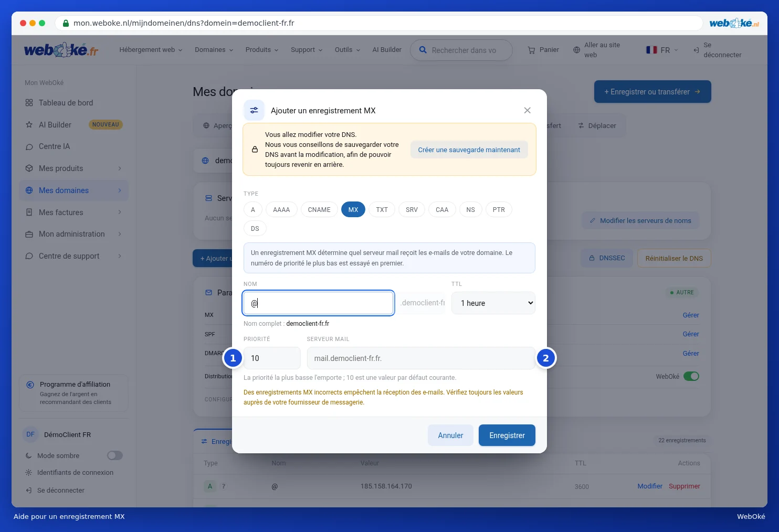
Task: Expand the Produits menu
Action: pyautogui.click(x=262, y=50)
